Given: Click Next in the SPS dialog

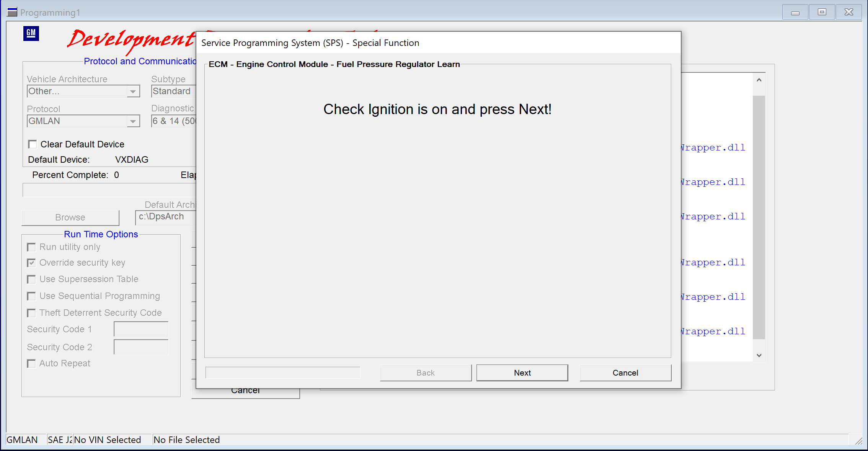Looking at the screenshot, I should coord(522,373).
